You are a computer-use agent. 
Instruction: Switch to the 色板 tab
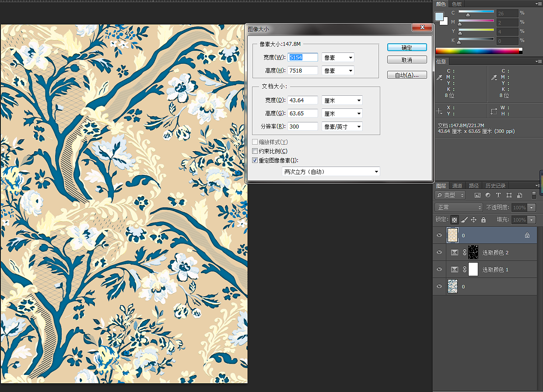(x=456, y=3)
